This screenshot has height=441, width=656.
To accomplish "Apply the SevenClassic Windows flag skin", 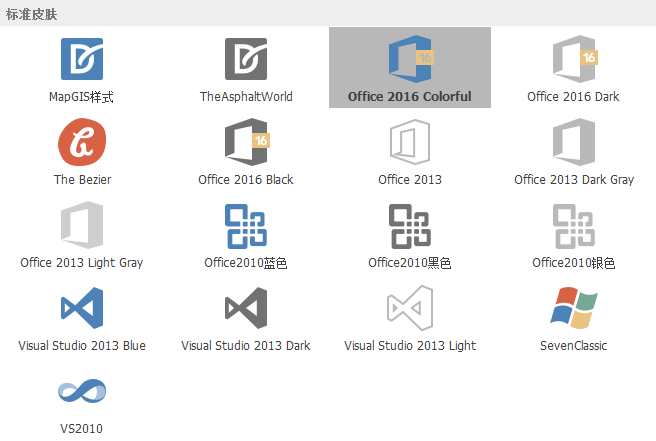I will pyautogui.click(x=573, y=308).
